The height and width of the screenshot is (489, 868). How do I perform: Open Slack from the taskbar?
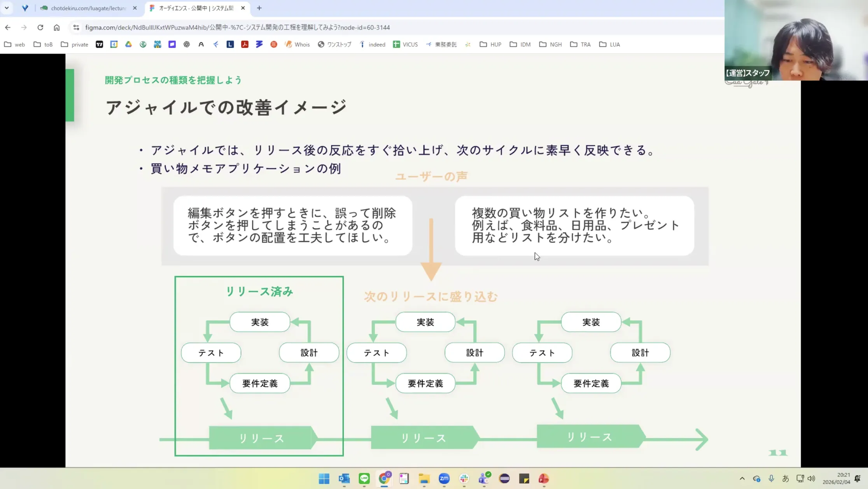pyautogui.click(x=464, y=479)
